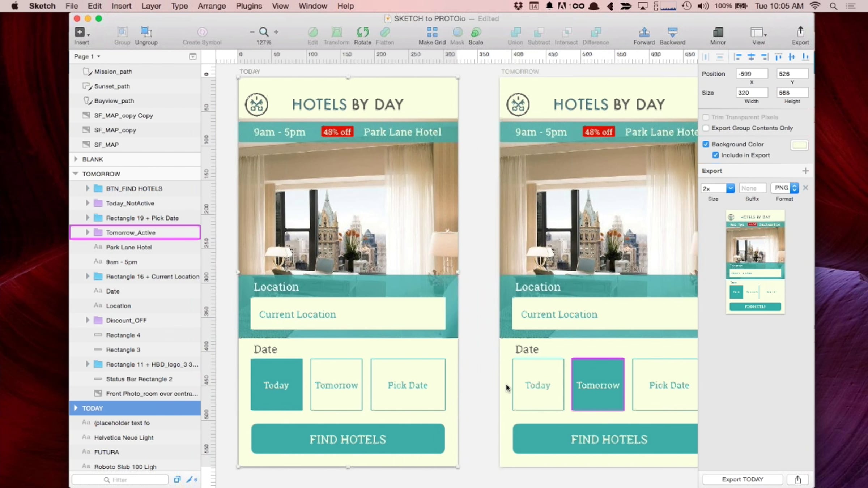Click the Forward arrange icon
This screenshot has height=488, width=868.
tap(644, 32)
